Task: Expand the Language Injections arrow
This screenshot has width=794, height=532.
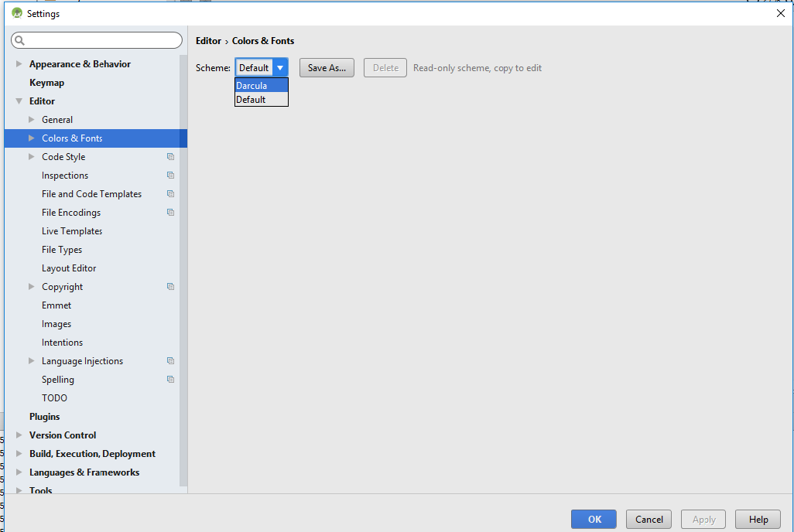Action: [32, 361]
